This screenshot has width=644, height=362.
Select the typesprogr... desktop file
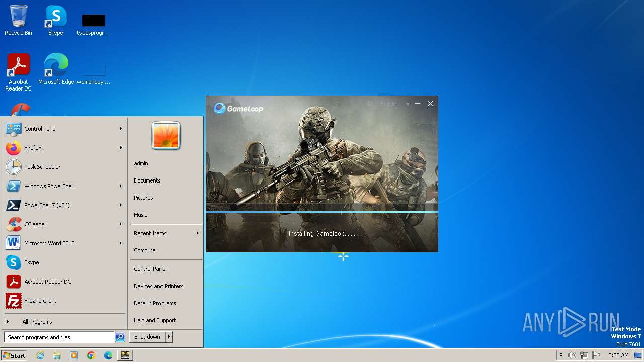[93, 24]
